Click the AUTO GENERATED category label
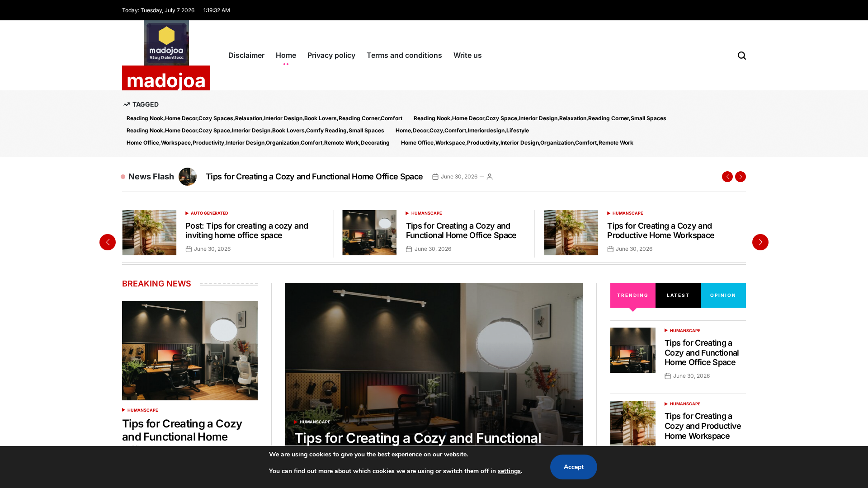 [209, 213]
